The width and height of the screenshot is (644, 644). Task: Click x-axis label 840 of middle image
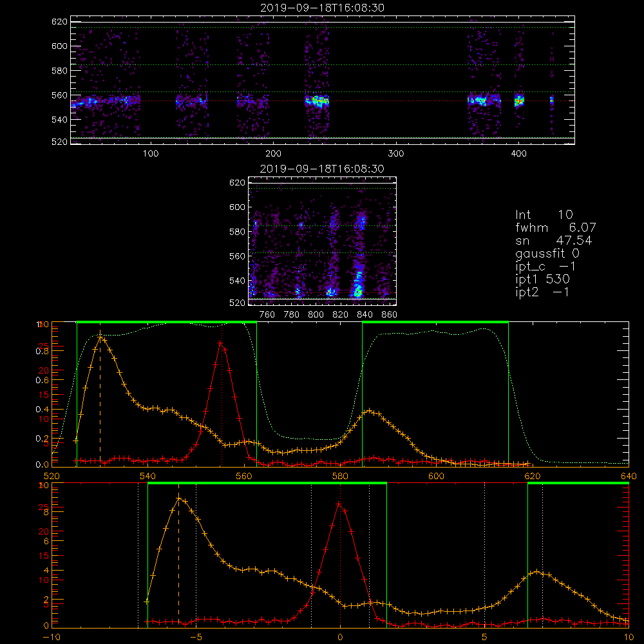(365, 315)
